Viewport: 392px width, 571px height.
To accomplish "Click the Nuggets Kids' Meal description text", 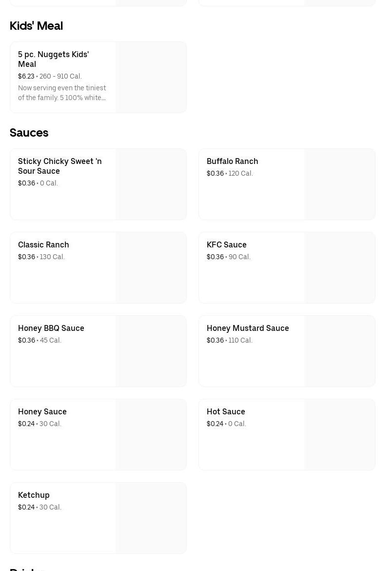I will click(62, 93).
